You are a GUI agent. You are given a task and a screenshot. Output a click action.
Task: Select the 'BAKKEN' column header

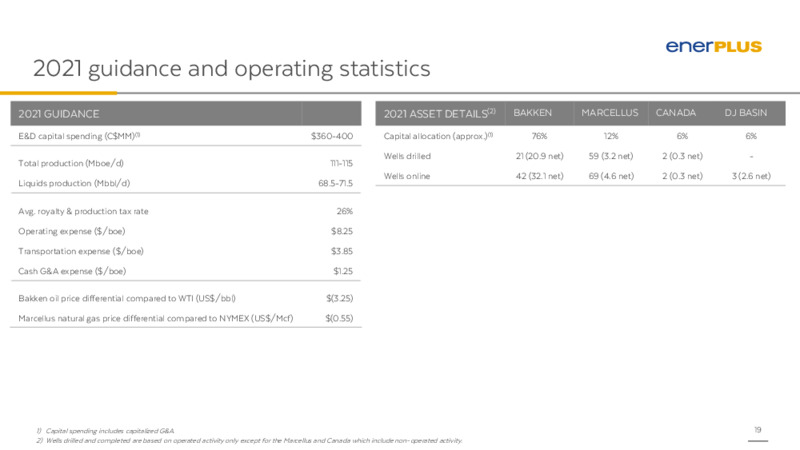pos(533,113)
